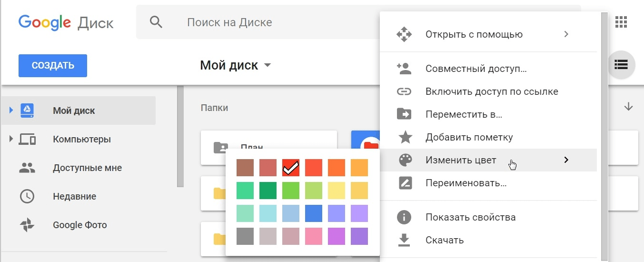The image size is (644, 262).
Task: Click the Мой диск drive icon in the sidebar
Action: point(27,111)
